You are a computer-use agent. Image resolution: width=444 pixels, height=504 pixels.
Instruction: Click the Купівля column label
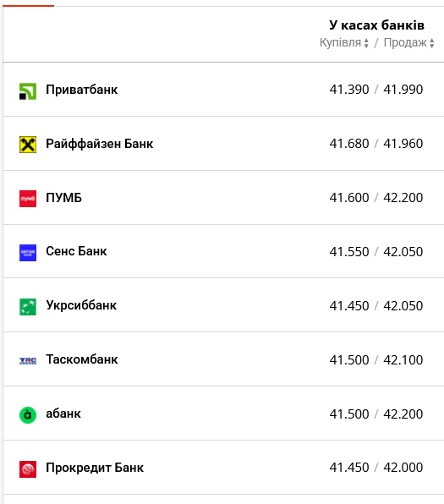[x=340, y=43]
